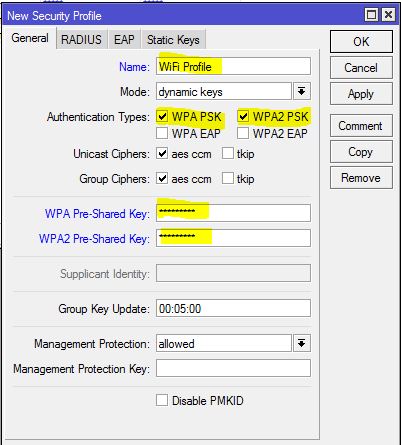401x445 pixels.
Task: Enable tkip for Unicast Ciphers
Action: (228, 154)
